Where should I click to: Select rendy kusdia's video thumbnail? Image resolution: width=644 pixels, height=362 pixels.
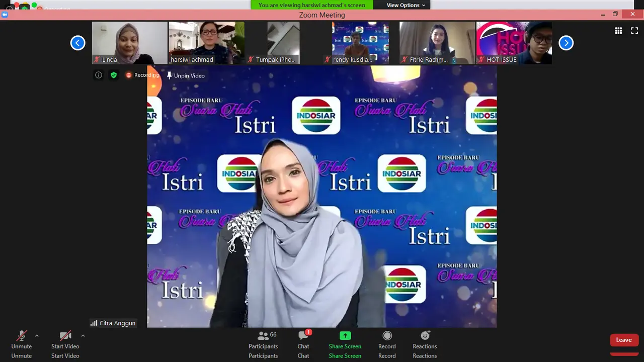[360, 43]
